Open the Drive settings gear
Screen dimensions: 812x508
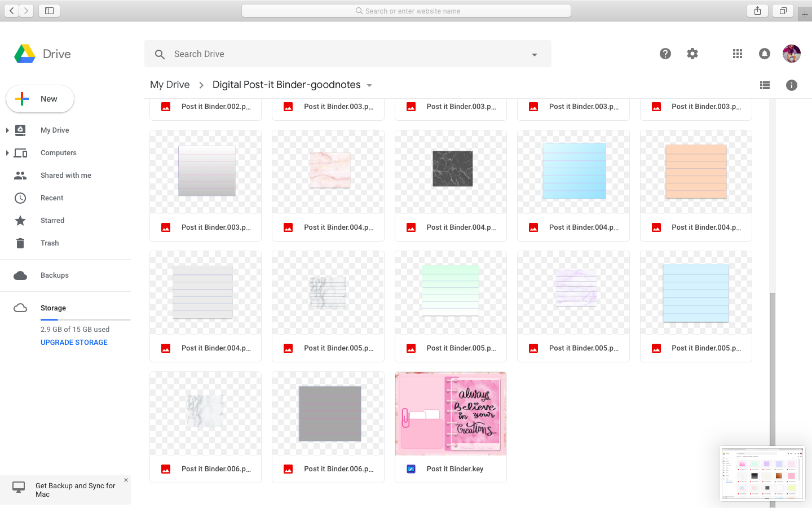point(692,54)
